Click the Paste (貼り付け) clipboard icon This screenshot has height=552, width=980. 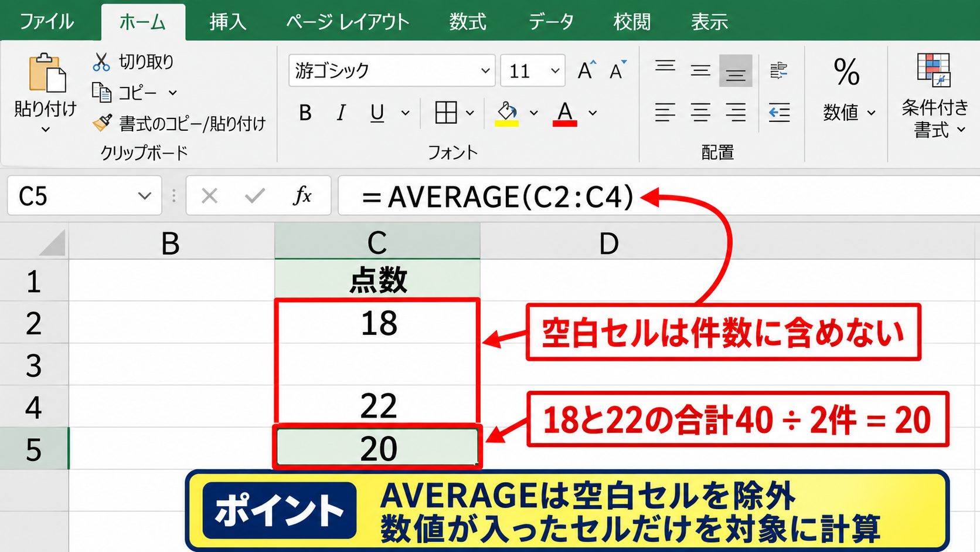[x=47, y=73]
